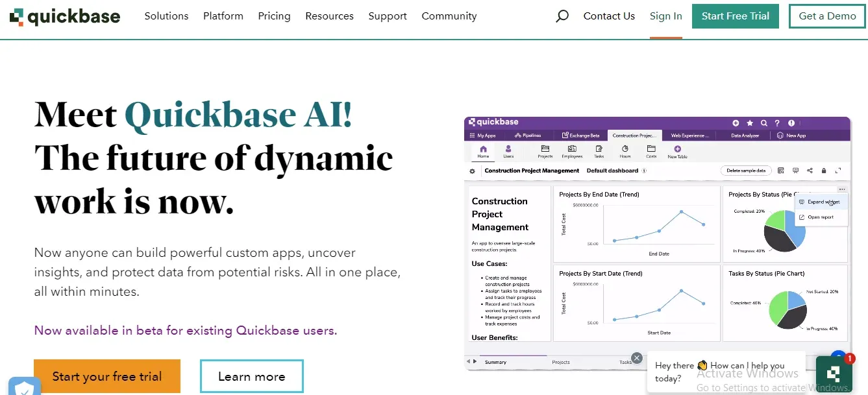Click the dashboard settings gear icon
Screen dimensions: 868x395
point(473,171)
